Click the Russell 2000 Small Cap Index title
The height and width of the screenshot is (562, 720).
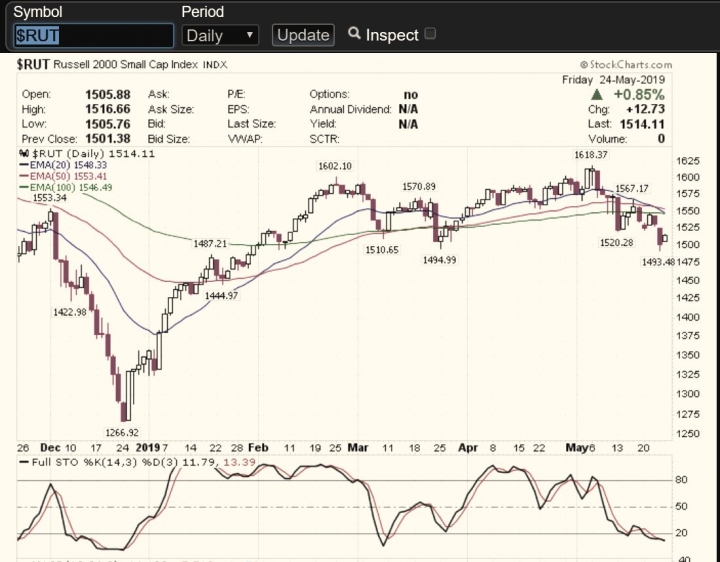[x=126, y=65]
